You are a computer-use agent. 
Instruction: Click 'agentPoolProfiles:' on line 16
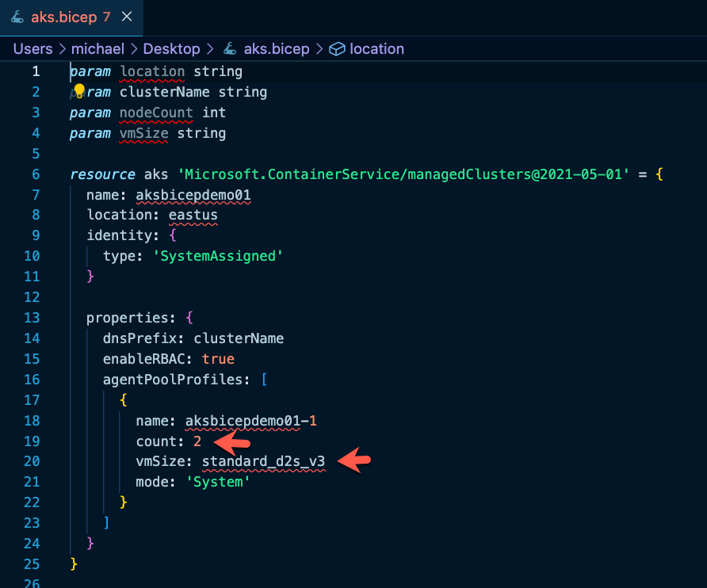click(176, 380)
